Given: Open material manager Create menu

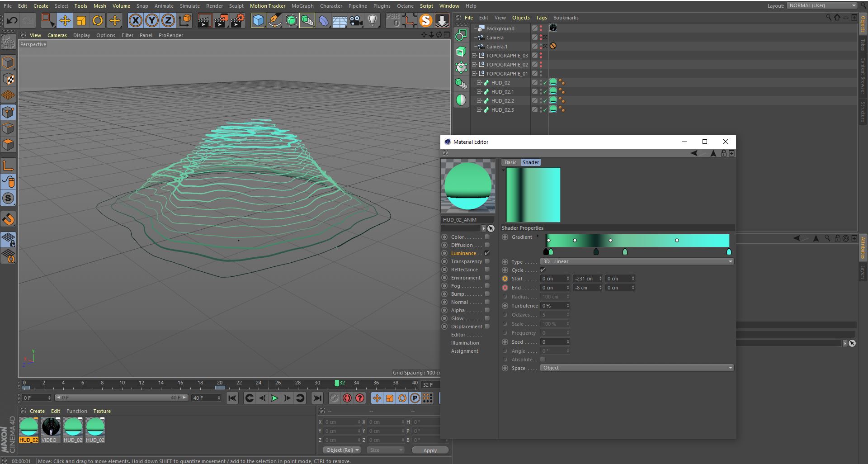Looking at the screenshot, I should tap(37, 411).
